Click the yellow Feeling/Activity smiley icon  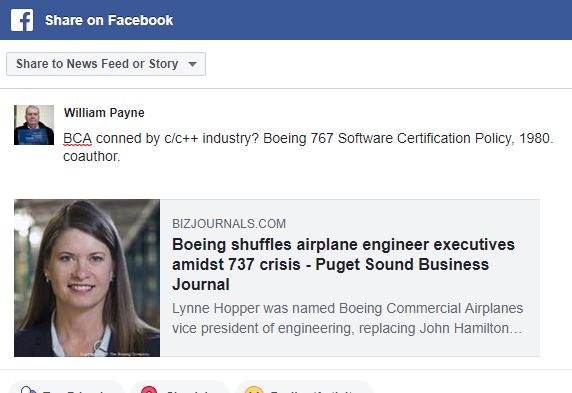[x=254, y=390]
